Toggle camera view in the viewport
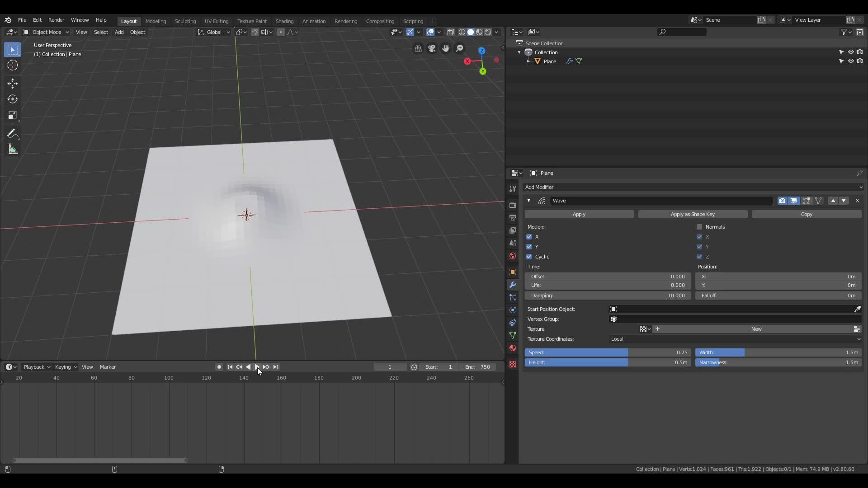Screen dimensions: 868x488 432,48
